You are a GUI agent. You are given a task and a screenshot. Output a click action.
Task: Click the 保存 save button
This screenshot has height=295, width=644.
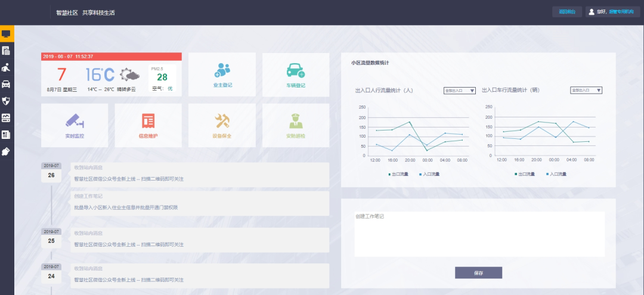click(x=478, y=273)
